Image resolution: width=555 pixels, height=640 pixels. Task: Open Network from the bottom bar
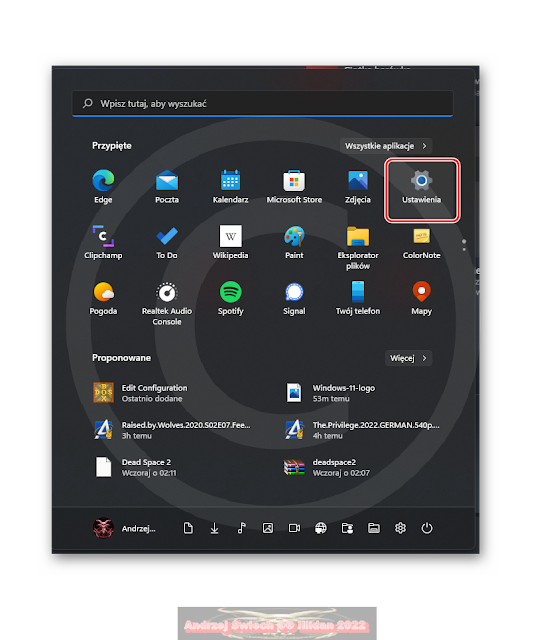[x=321, y=528]
